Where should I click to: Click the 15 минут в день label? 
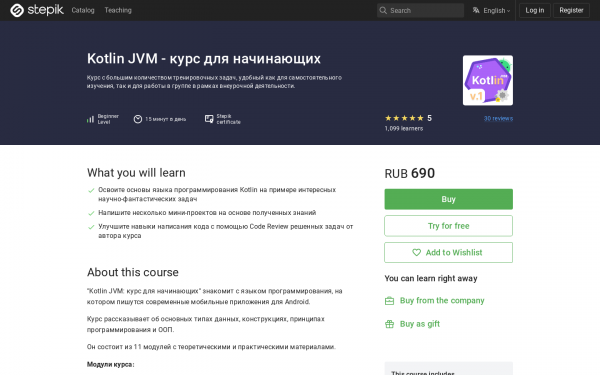tap(165, 119)
